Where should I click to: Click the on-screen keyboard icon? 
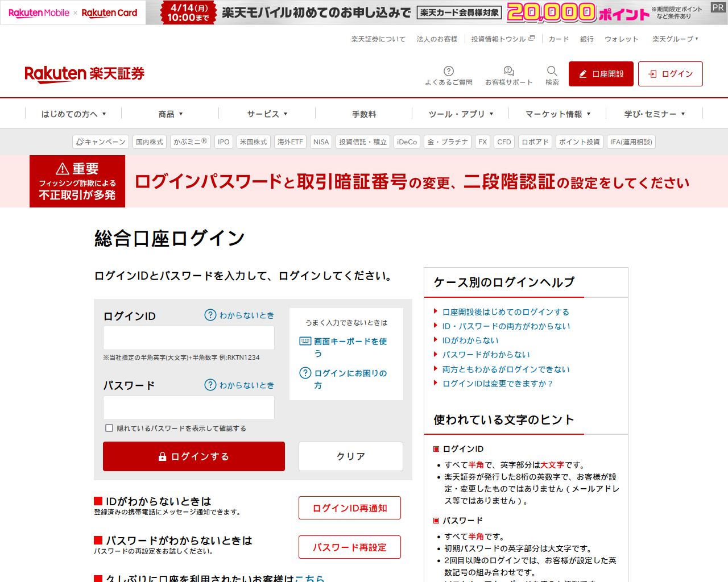coord(305,341)
